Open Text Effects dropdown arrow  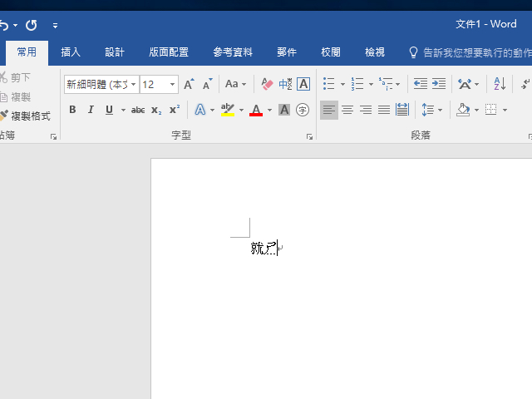[x=213, y=110]
